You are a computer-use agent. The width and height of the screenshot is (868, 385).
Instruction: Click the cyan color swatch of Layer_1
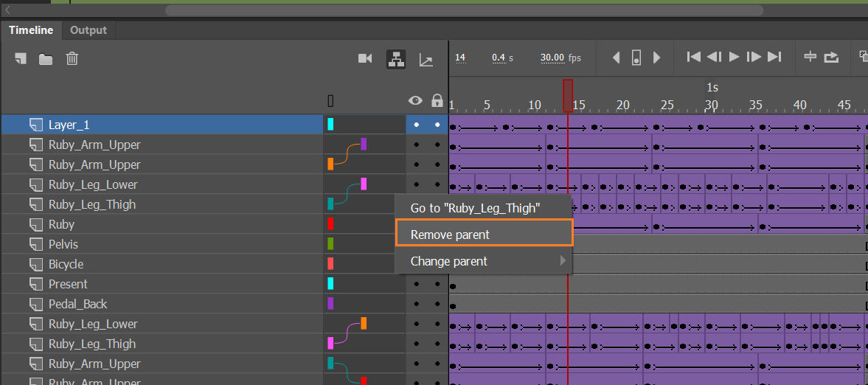330,125
